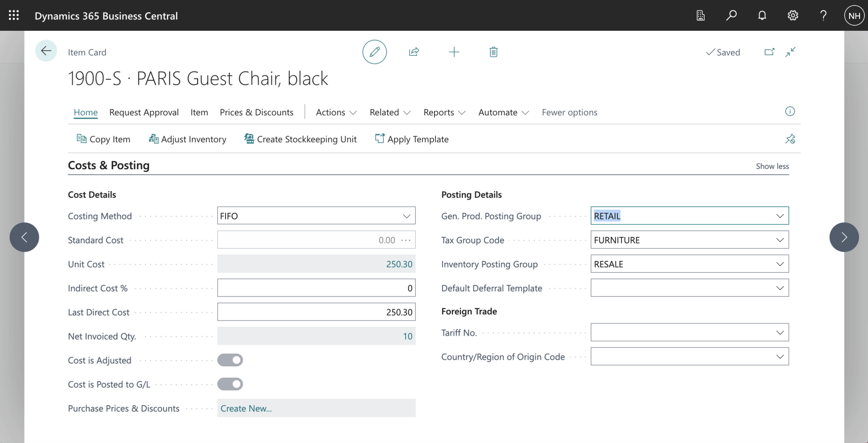Image resolution: width=868 pixels, height=443 pixels.
Task: Click the back arrow button
Action: point(46,51)
